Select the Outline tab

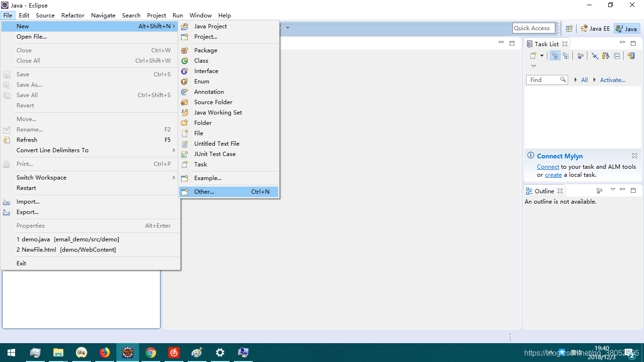point(544,191)
